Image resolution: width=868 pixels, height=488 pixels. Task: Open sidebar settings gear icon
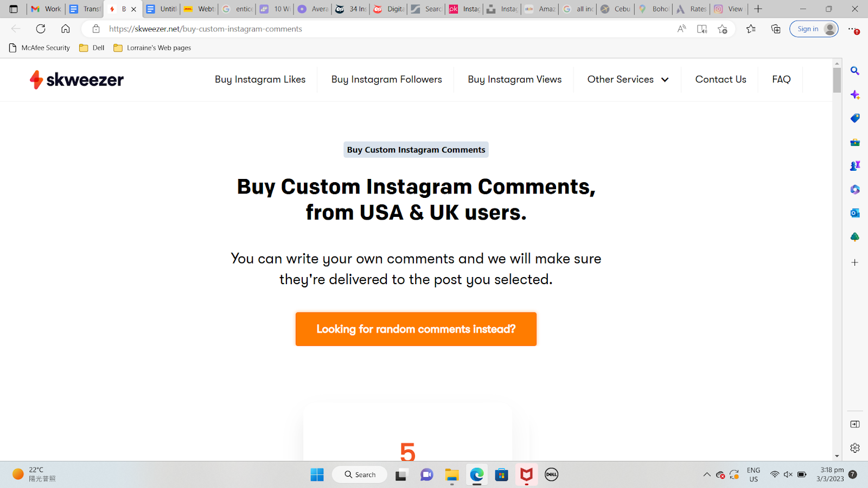(x=855, y=448)
